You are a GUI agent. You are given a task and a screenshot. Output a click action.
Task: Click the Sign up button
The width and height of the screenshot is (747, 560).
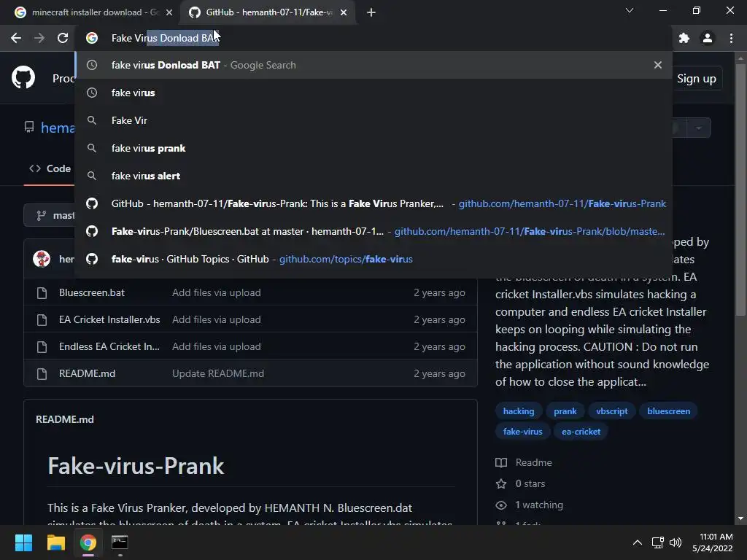[x=696, y=79]
